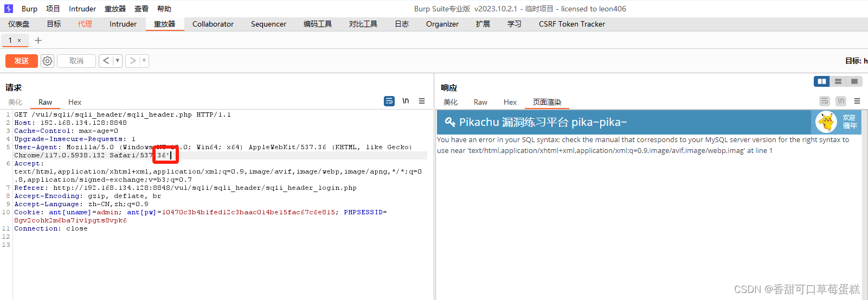Switch to 代理 tab
Screen dimensions: 868x300
click(x=85, y=24)
